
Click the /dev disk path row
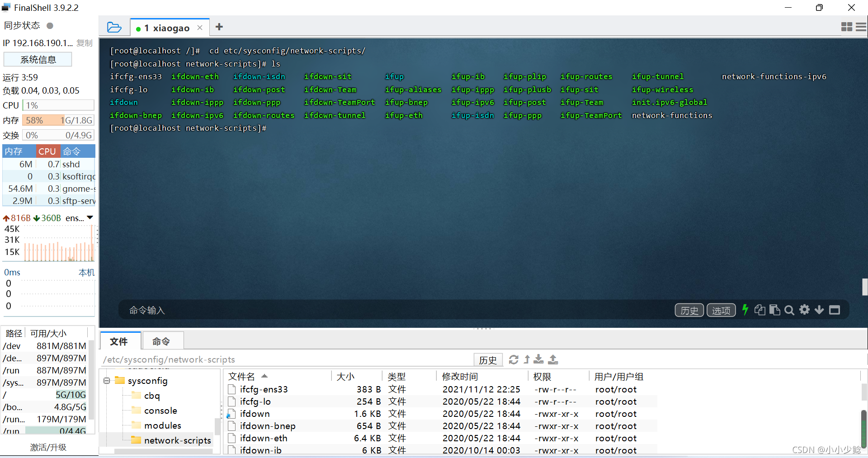click(45, 346)
